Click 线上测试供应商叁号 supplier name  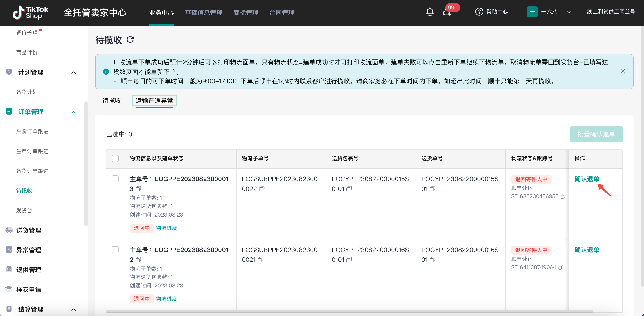(x=611, y=12)
